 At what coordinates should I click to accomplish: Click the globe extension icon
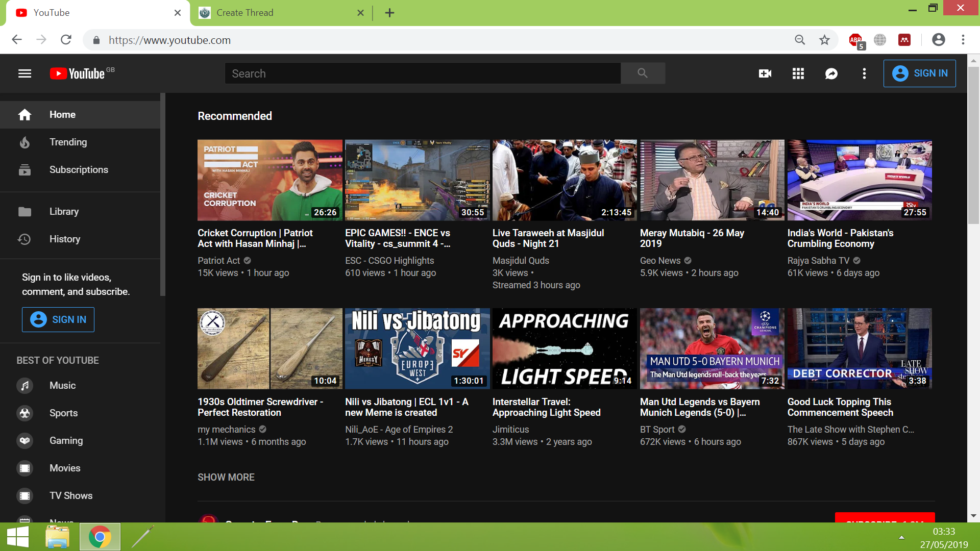tap(880, 40)
